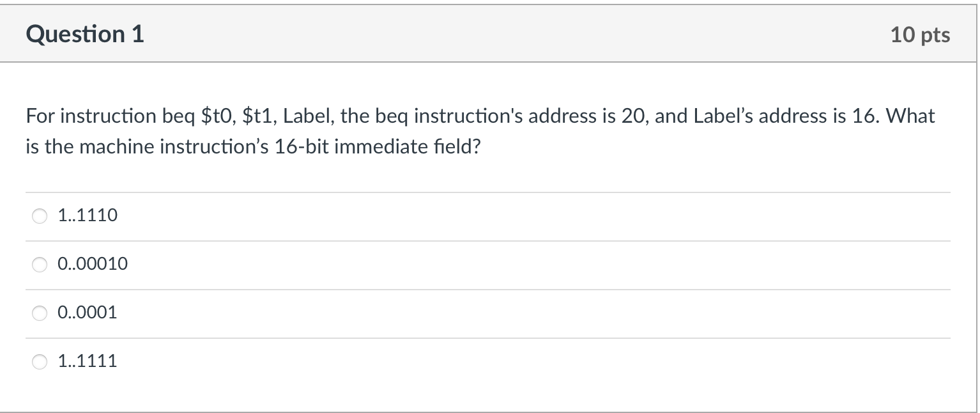Click the Question 1 heading
This screenshot has height=413, width=980.
pos(85,34)
